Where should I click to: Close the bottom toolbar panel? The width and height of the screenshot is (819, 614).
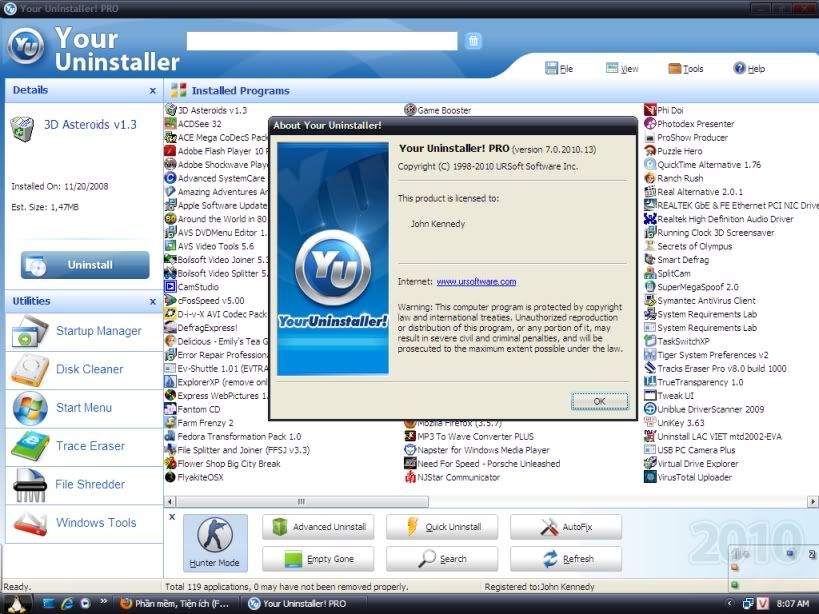172,517
